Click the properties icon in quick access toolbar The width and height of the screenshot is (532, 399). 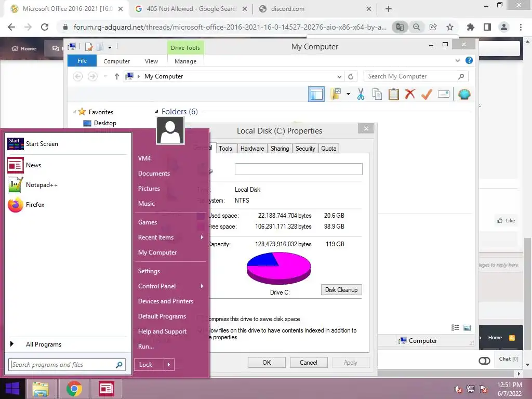89,47
